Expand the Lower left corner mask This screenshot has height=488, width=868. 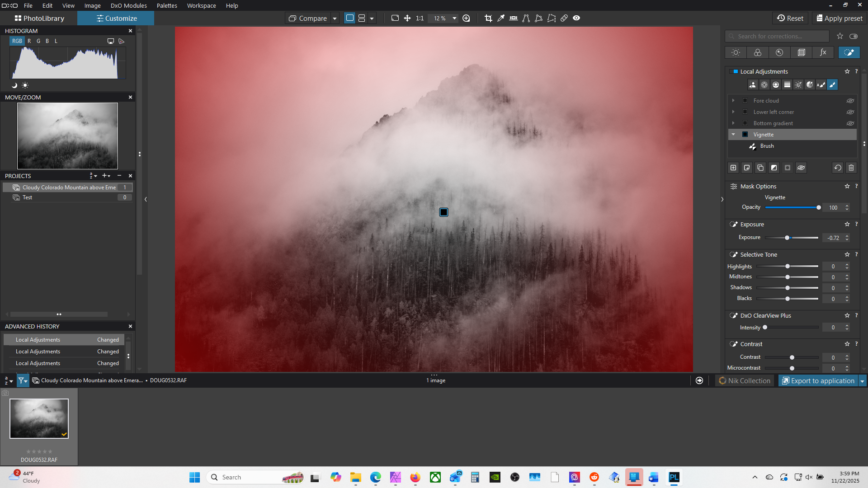(x=733, y=112)
